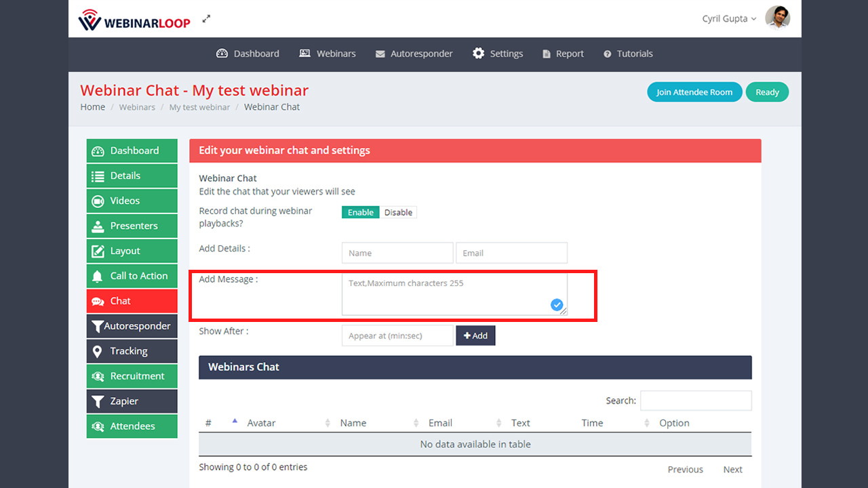Click the Join Attendee Room button

click(x=694, y=92)
